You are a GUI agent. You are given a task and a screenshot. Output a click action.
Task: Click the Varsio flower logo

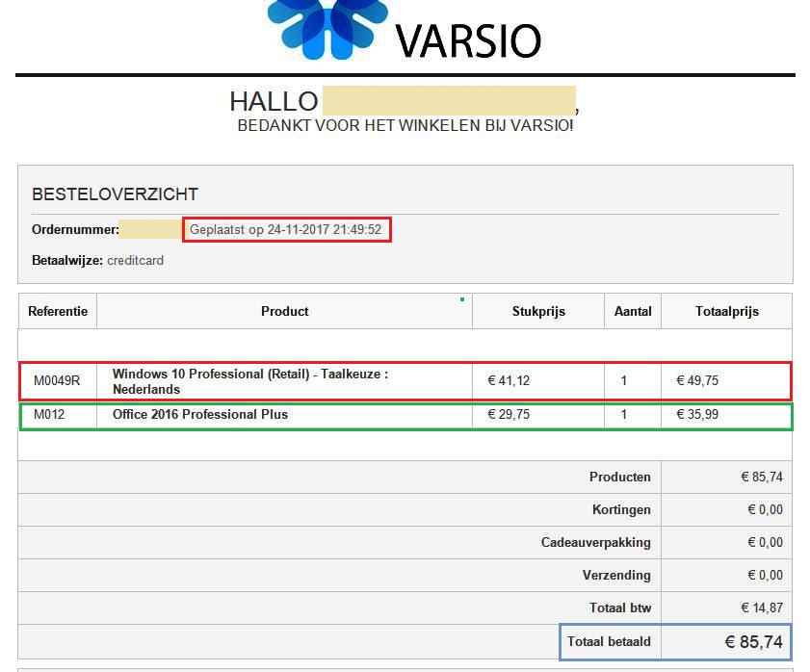point(327,29)
